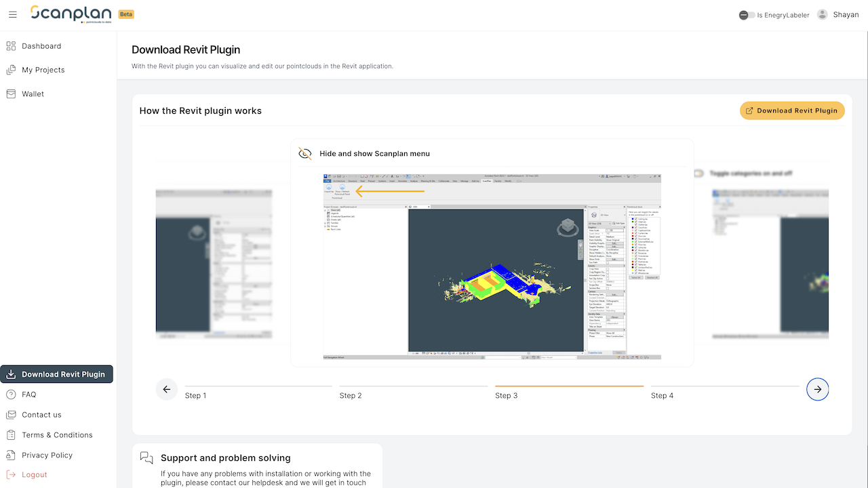
Task: Click the download icon in sidebar
Action: pos(11,374)
